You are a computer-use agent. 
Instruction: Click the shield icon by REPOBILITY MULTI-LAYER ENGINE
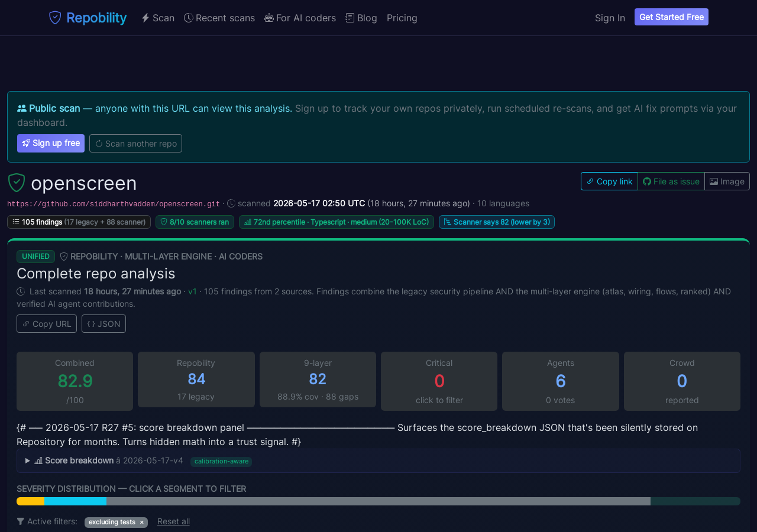coord(64,257)
